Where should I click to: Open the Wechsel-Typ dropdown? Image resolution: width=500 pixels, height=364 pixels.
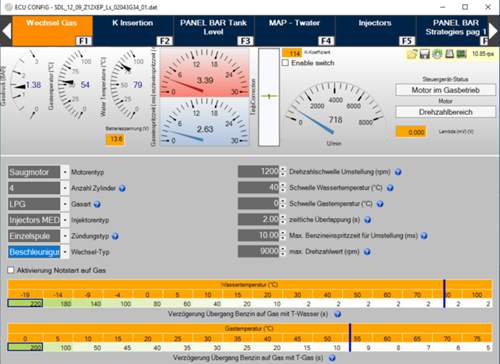[x=65, y=252]
